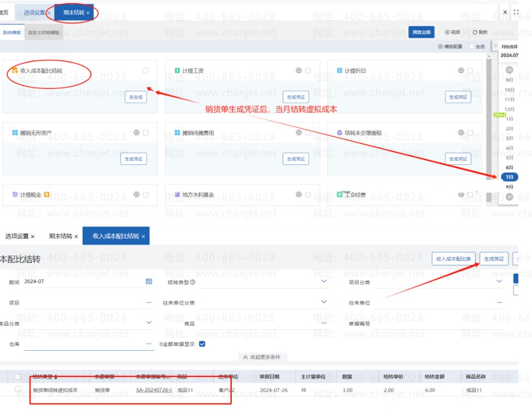Screen dimensions: 532x412
Task: Click the 计提折旧 card icon
Action: (340, 71)
